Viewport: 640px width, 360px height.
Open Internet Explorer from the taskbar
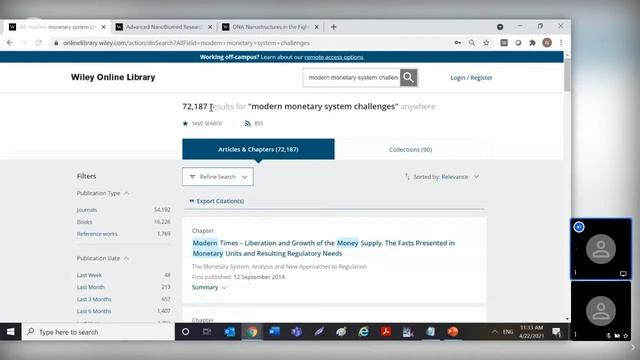click(363, 332)
